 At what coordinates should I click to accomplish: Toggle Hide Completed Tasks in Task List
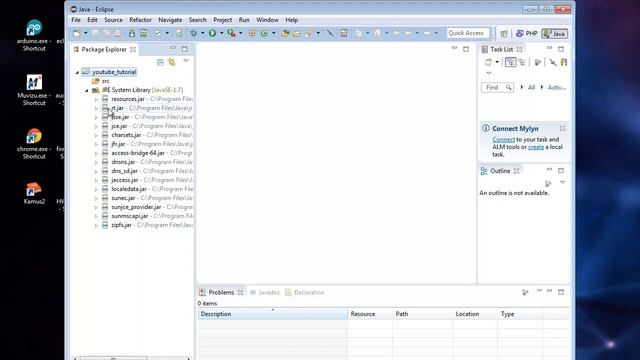pos(552,62)
